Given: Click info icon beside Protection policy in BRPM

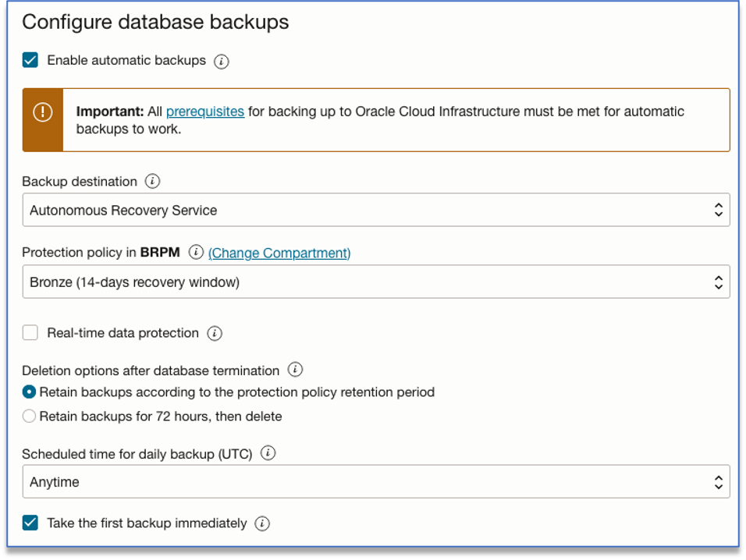Looking at the screenshot, I should [196, 253].
